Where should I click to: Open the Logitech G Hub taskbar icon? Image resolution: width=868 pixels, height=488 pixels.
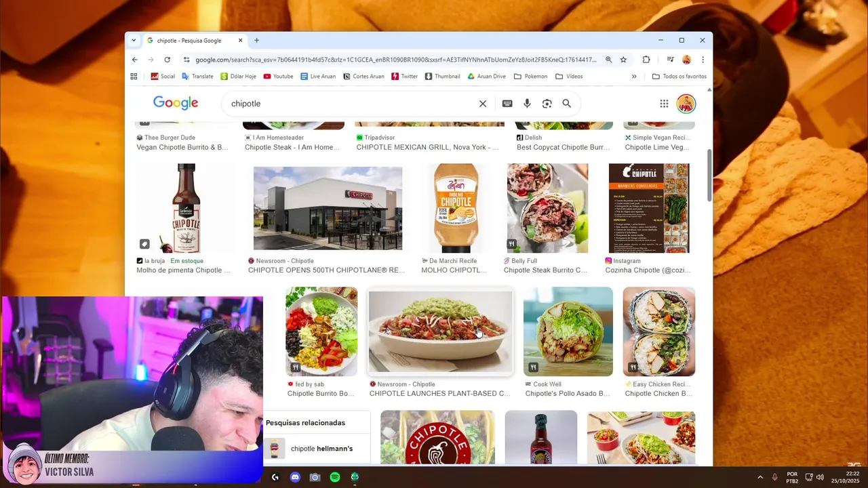click(x=275, y=477)
